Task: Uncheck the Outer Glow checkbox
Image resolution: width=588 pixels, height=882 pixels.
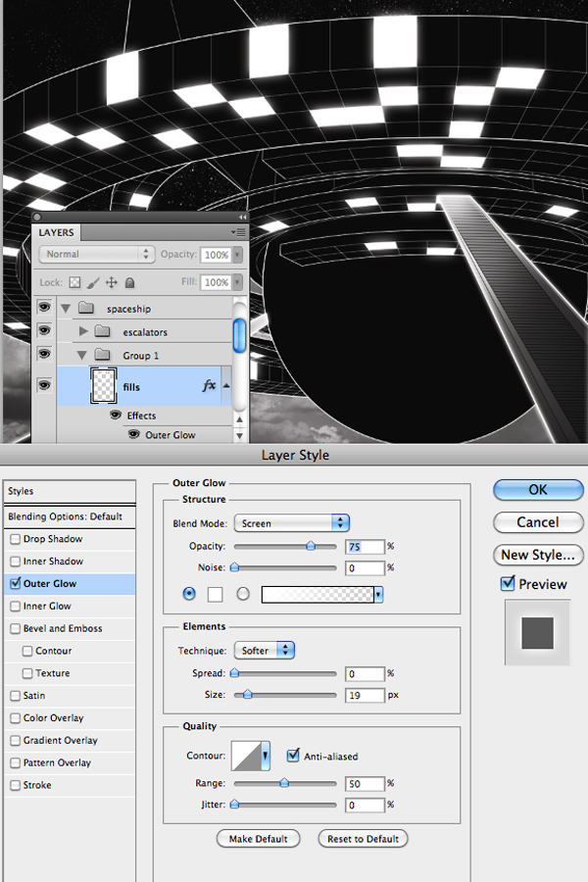Action: tap(16, 583)
